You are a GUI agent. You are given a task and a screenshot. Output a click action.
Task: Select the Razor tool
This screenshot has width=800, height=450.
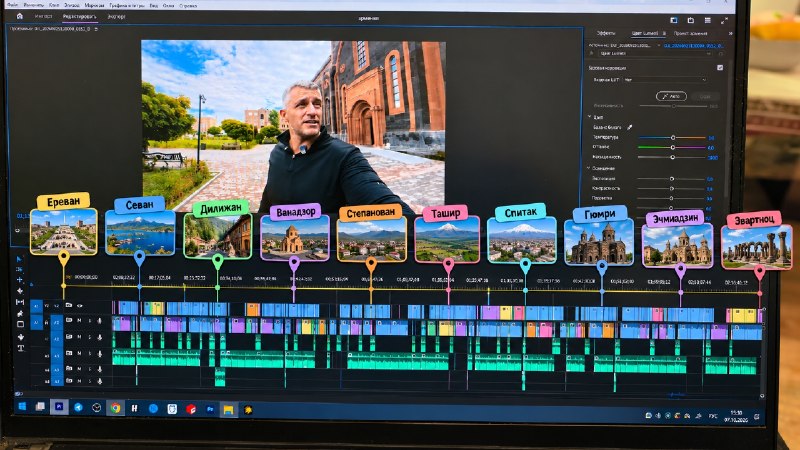coord(20,291)
